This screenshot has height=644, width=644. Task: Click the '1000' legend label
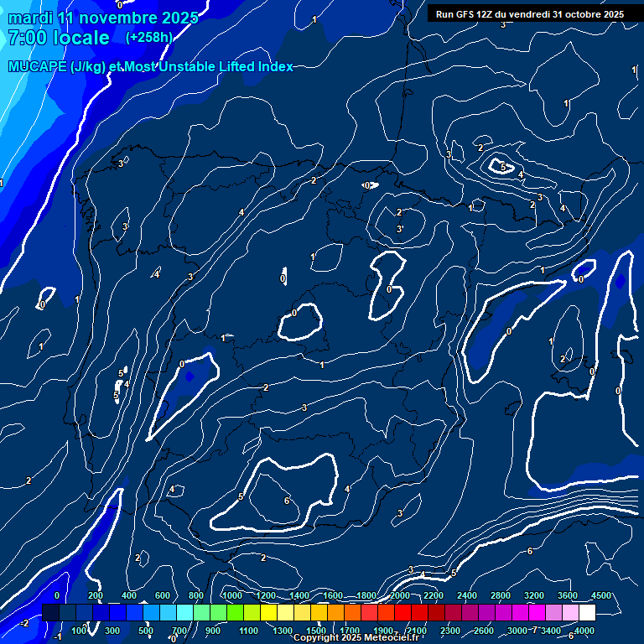click(x=232, y=595)
